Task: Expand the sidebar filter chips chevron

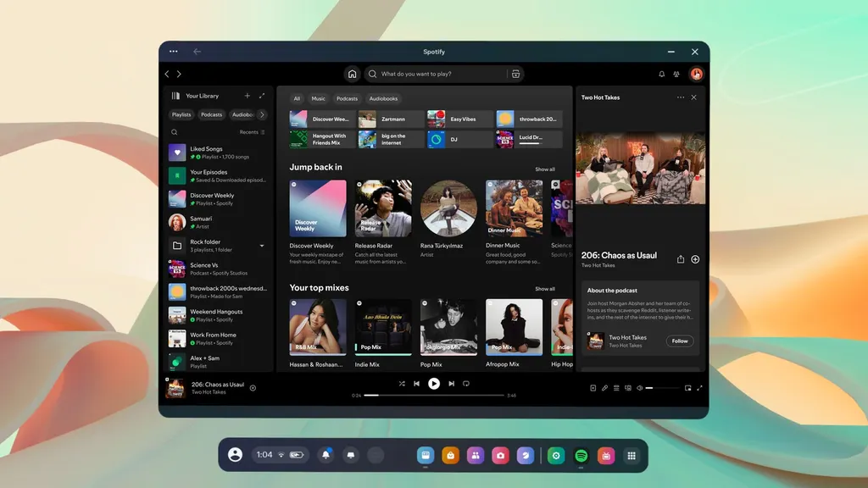Action: tap(262, 114)
